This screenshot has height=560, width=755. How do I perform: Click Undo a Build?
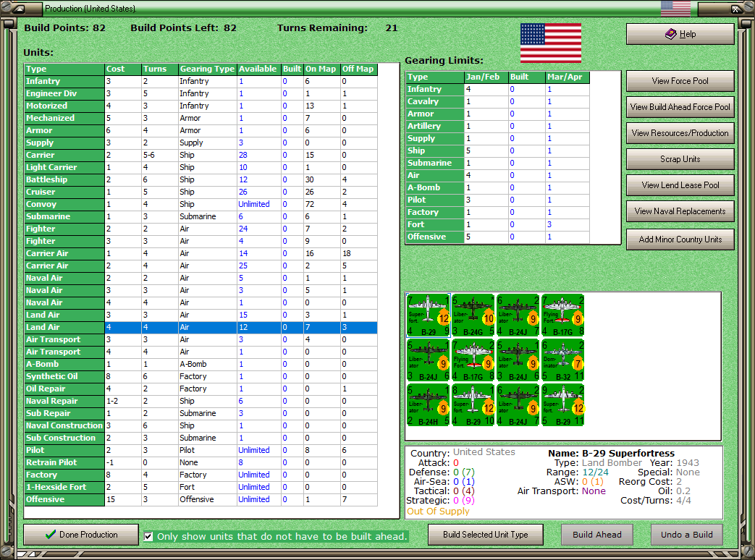point(687,535)
